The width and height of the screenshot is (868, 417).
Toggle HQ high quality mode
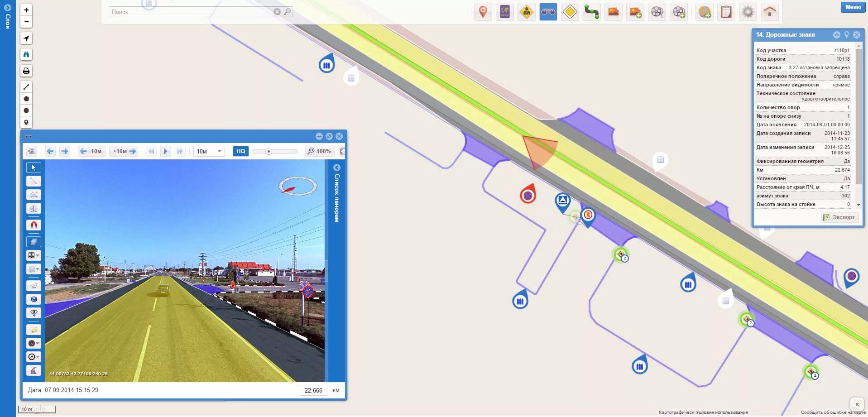tap(241, 151)
